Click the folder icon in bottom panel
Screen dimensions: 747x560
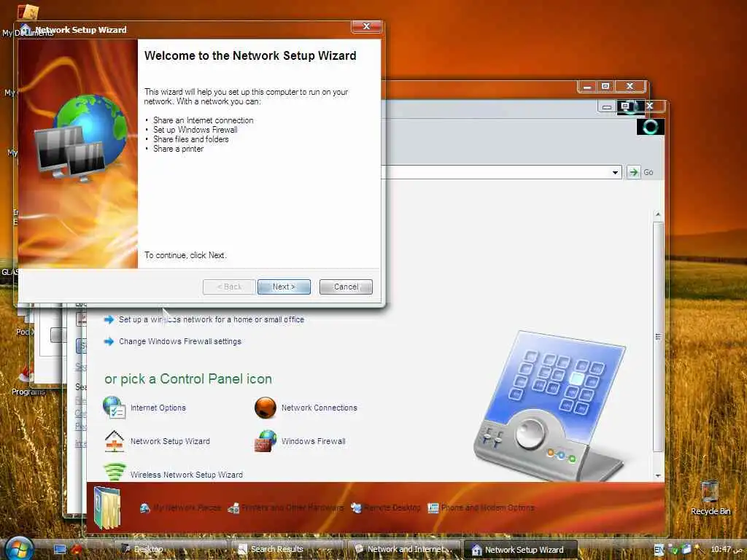pyautogui.click(x=108, y=508)
